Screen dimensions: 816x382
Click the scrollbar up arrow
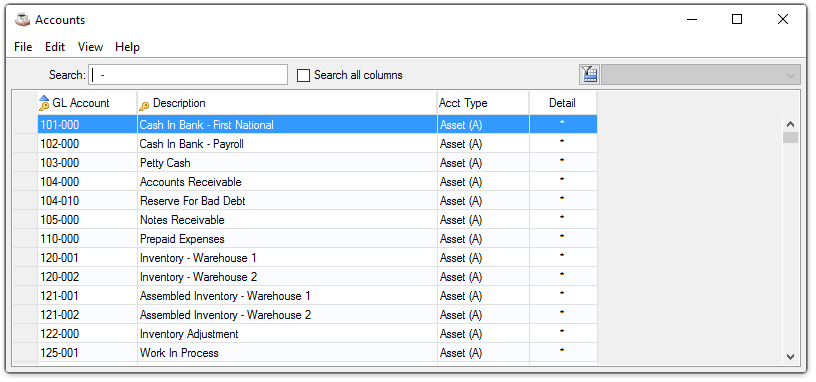790,124
